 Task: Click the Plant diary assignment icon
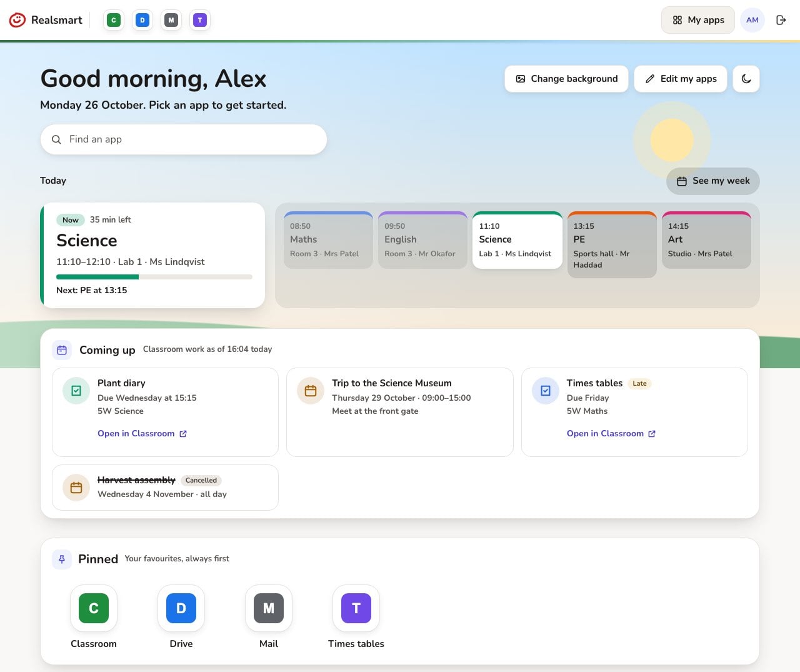tap(76, 391)
